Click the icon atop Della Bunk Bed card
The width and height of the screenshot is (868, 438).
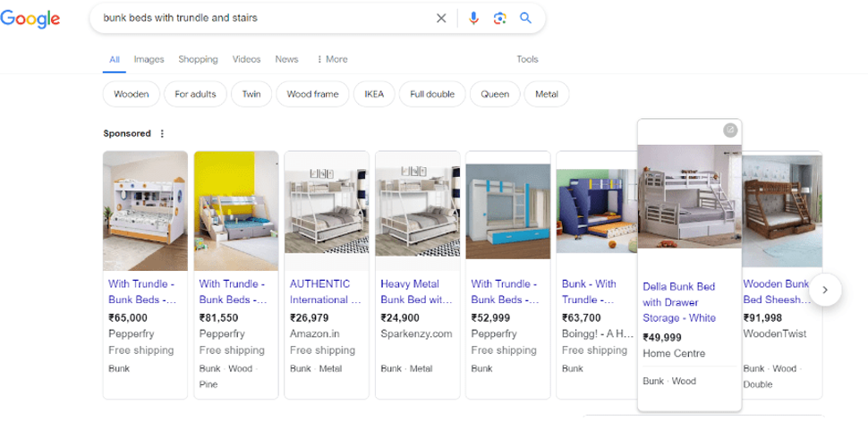click(x=730, y=131)
